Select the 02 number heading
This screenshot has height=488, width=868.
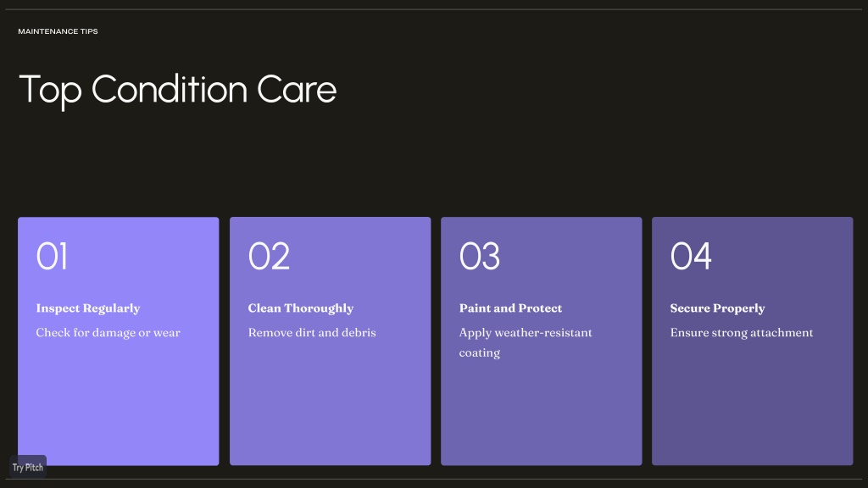pos(269,256)
